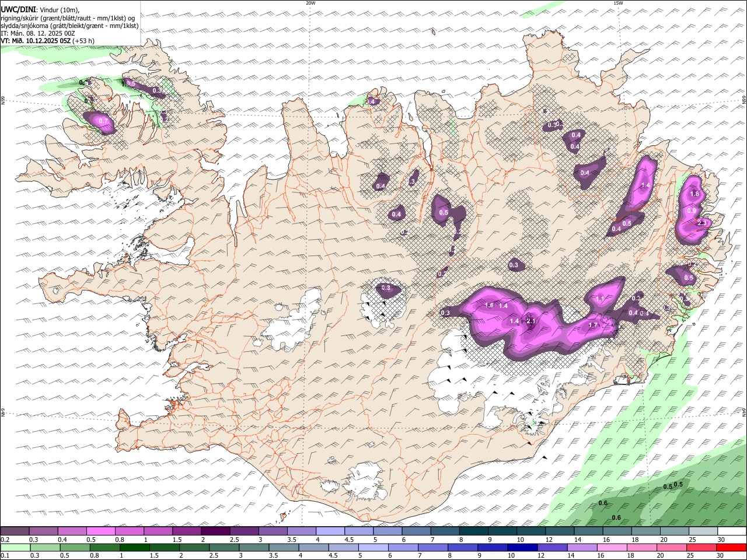Click the 15W longitude label
This screenshot has width=747, height=560.
tap(618, 3)
